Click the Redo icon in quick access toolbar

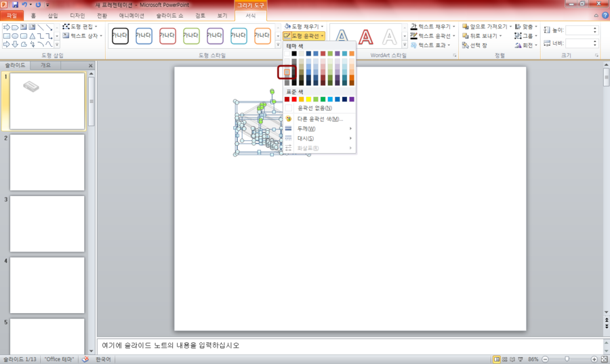pyautogui.click(x=38, y=5)
